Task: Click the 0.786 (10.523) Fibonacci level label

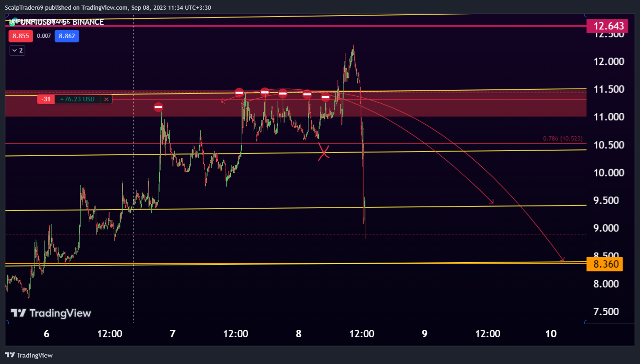Action: (563, 138)
